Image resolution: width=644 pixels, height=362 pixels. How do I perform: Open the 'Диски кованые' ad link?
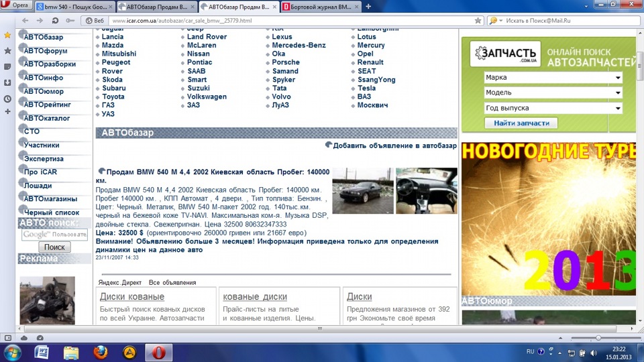point(132,296)
